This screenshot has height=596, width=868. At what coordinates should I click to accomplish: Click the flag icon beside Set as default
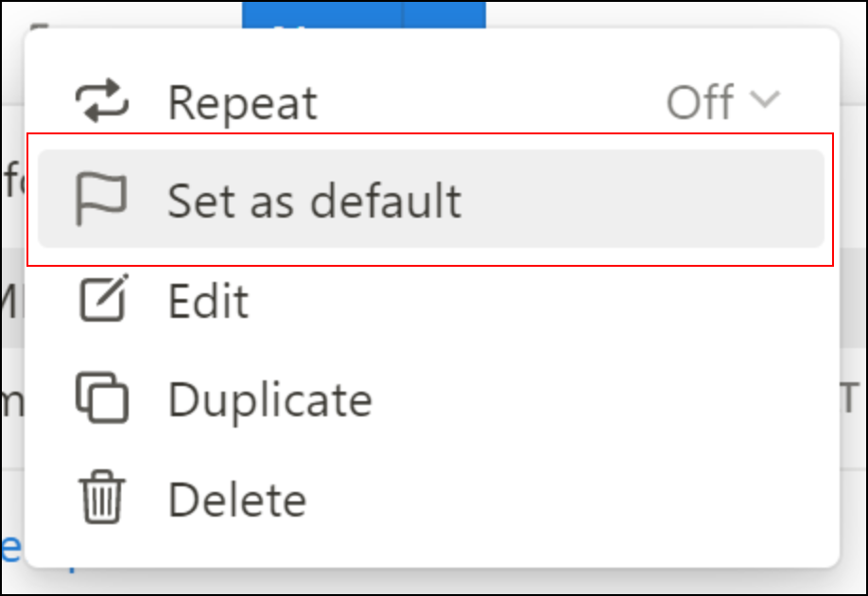(101, 199)
